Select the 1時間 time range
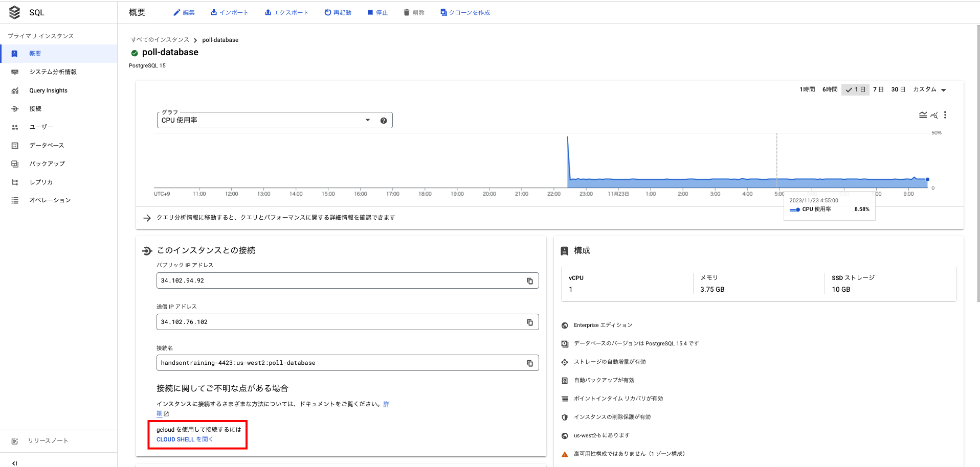Image resolution: width=980 pixels, height=467 pixels. (807, 89)
